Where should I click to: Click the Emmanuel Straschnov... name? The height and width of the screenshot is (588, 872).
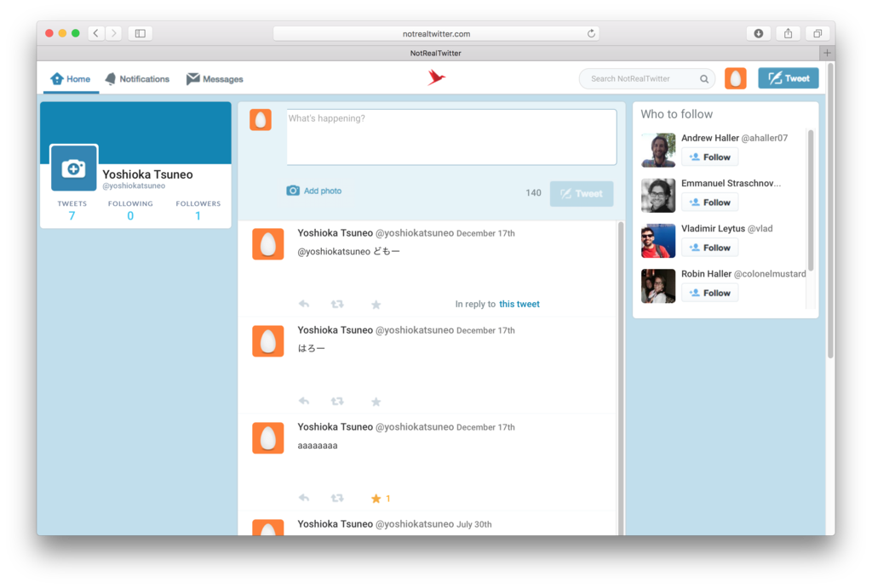(731, 183)
